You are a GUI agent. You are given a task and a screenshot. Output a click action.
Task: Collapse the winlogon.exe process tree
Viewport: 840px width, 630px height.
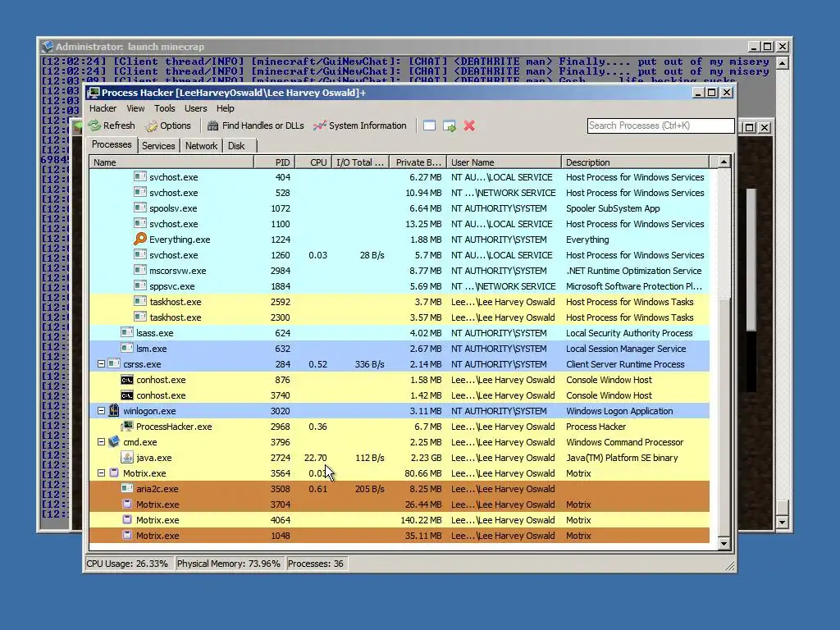[101, 410]
